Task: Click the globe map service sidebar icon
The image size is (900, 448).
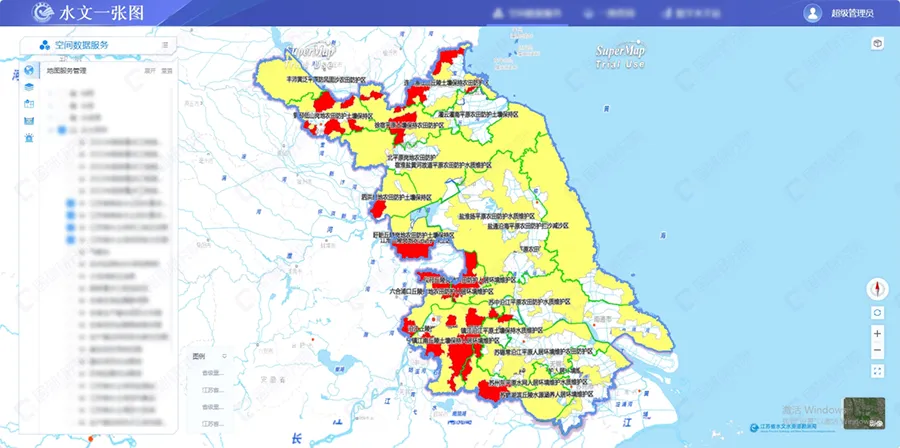Action: [x=29, y=71]
